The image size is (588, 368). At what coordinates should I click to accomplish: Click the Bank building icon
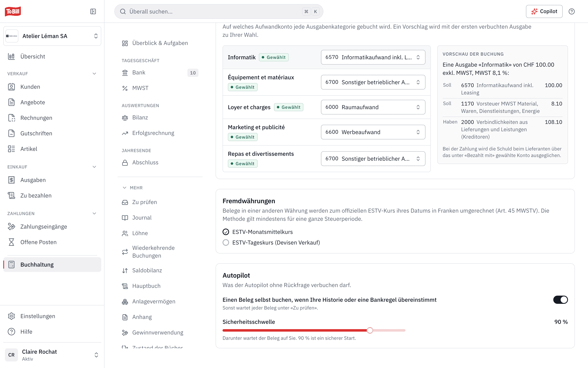click(125, 73)
